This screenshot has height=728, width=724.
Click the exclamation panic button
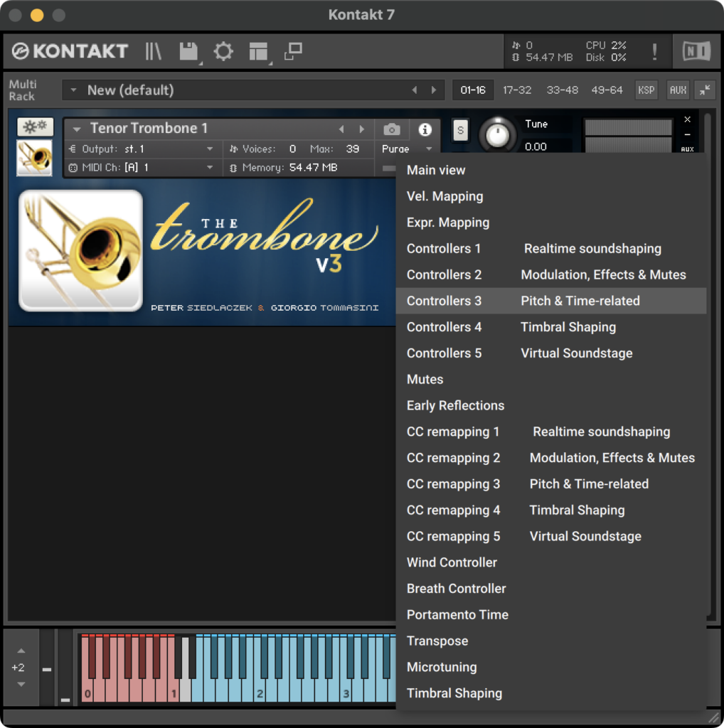pyautogui.click(x=654, y=51)
